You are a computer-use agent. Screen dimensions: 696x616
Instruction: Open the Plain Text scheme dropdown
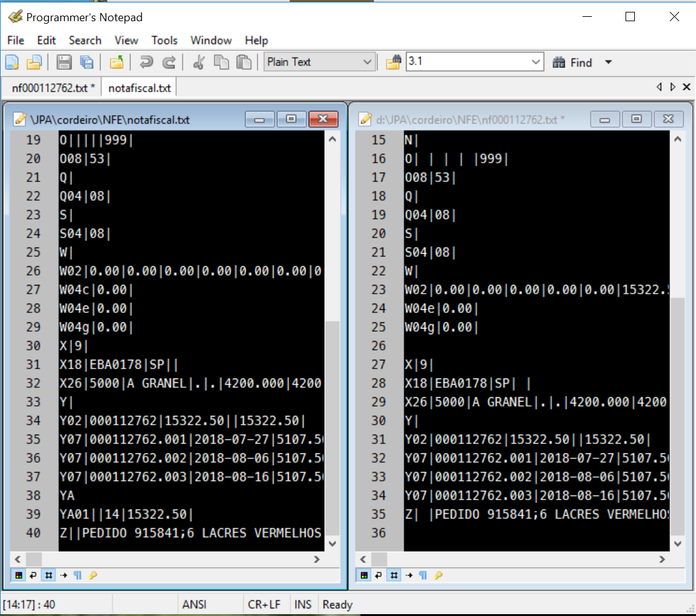(x=367, y=62)
